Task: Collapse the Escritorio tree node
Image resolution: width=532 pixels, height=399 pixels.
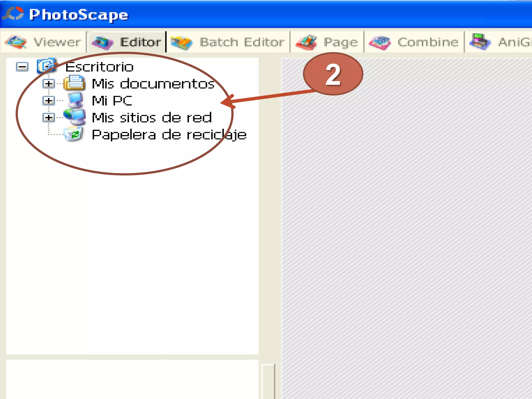Action: pos(22,67)
